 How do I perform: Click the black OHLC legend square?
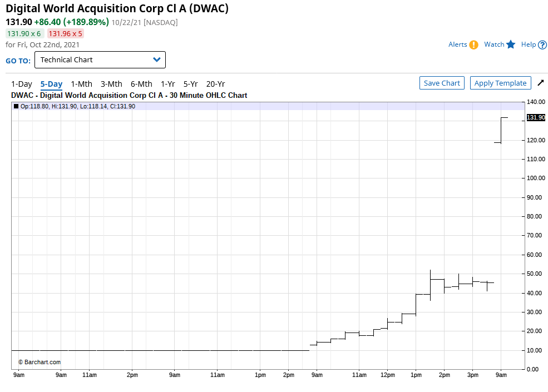16,106
